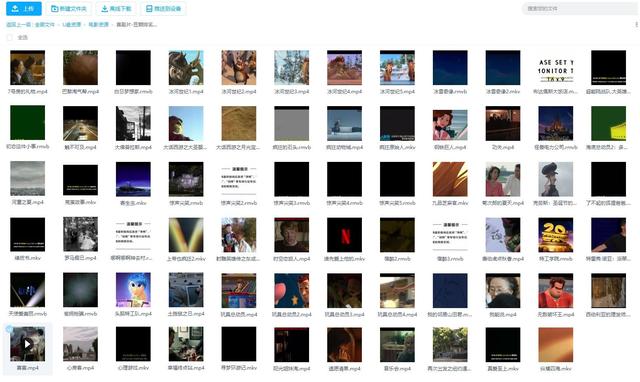Screen dimensions: 640x382
Task: Open 大话西游之大圣娶亲 video
Action: pos(186,123)
